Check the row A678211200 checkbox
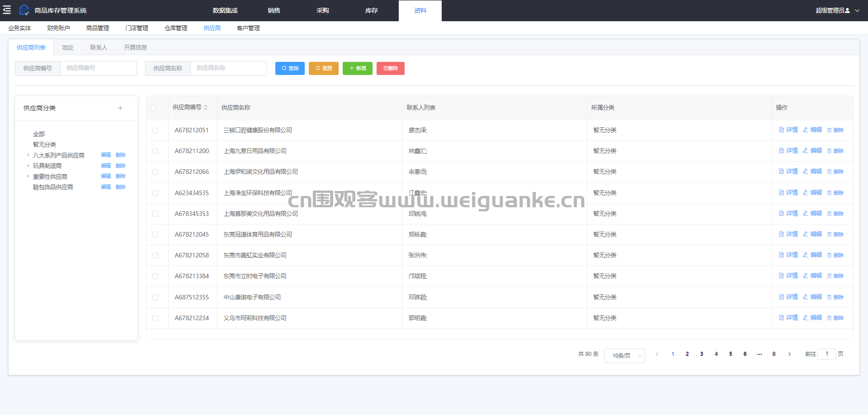Image resolution: width=868 pixels, height=415 pixels. [x=155, y=151]
